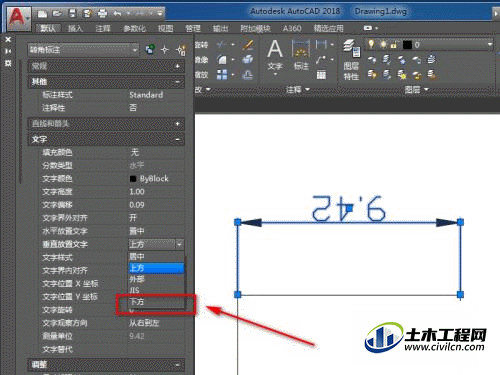The height and width of the screenshot is (375, 500).
Task: Open the 插入 ribbon tab
Action: tap(75, 29)
